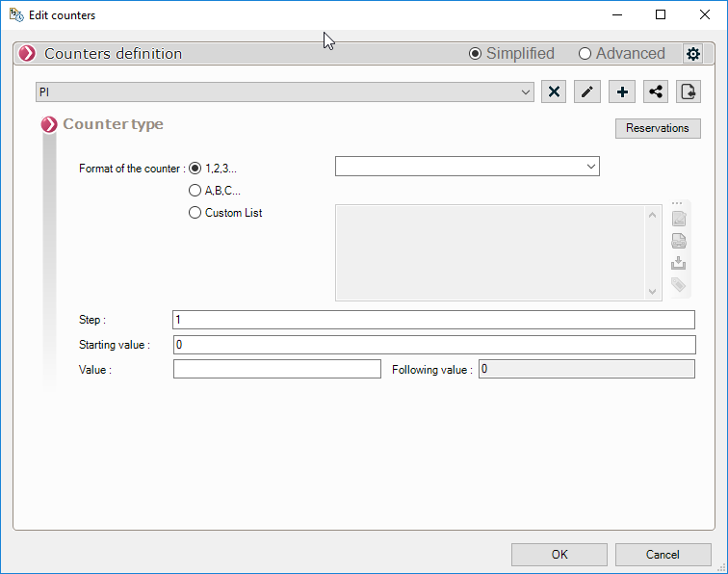The image size is (728, 574).
Task: Add a new counter with the plus icon
Action: pos(622,91)
